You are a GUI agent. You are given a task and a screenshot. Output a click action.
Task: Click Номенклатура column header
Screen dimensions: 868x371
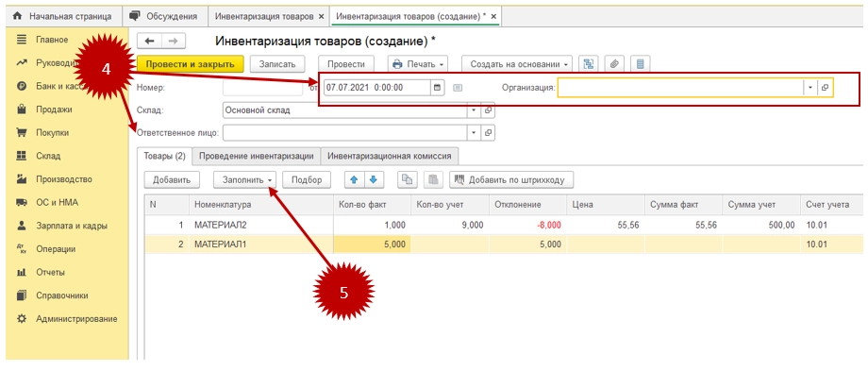[260, 204]
